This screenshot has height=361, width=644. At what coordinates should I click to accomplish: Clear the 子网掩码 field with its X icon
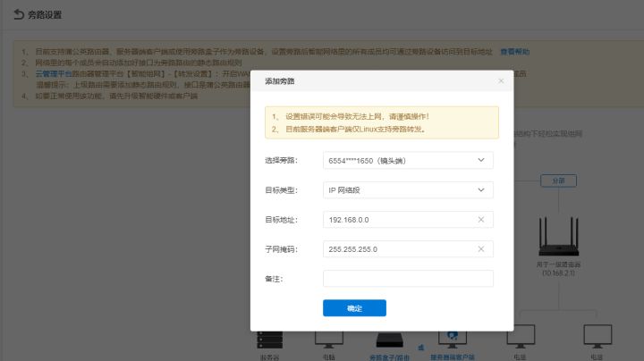click(481, 249)
